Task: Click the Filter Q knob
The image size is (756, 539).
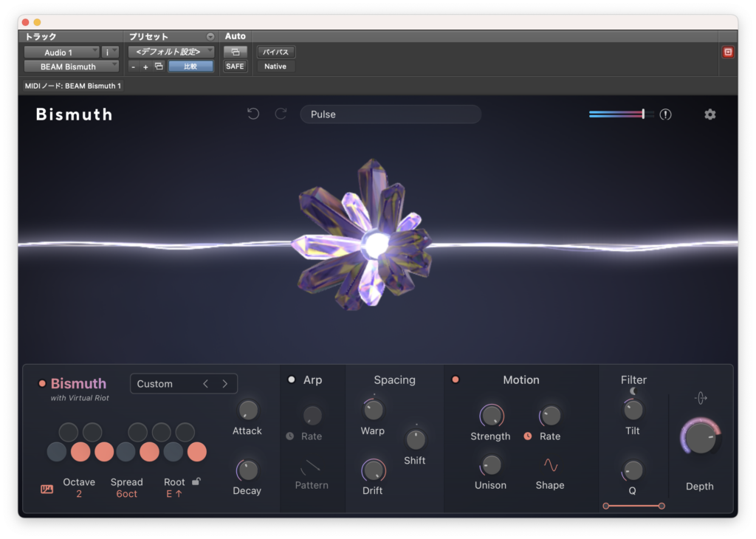Action: point(633,470)
